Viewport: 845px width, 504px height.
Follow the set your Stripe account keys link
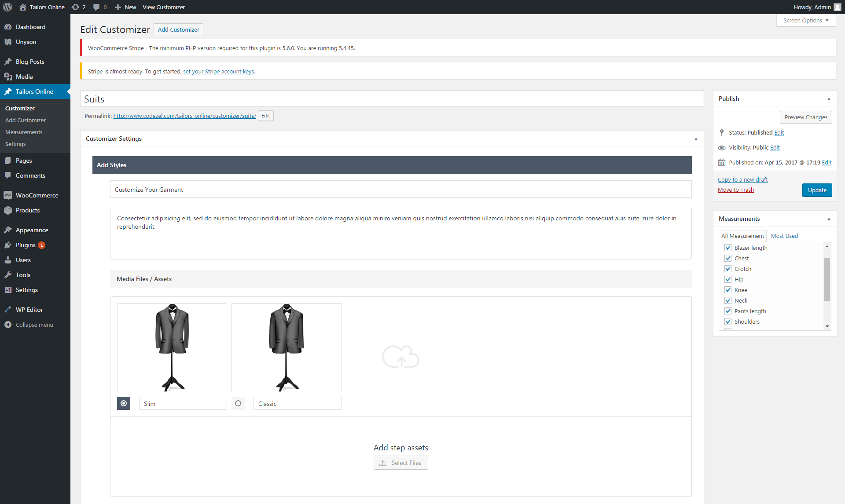218,71
